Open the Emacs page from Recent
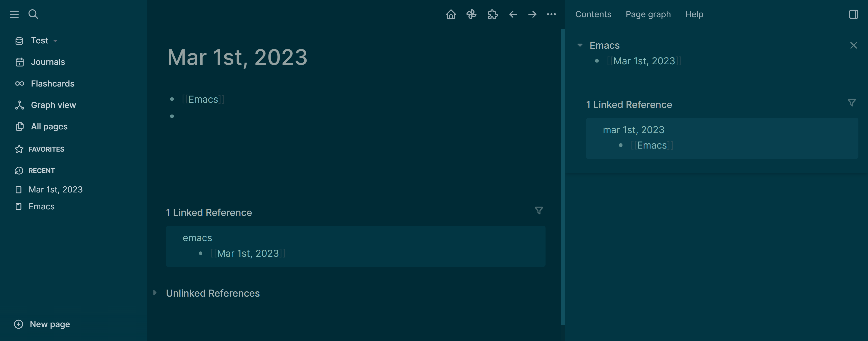 [41, 206]
